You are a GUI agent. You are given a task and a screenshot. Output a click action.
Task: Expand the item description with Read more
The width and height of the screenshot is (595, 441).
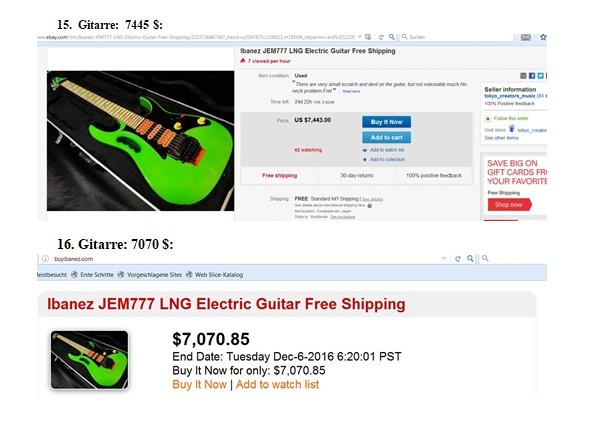tap(351, 91)
